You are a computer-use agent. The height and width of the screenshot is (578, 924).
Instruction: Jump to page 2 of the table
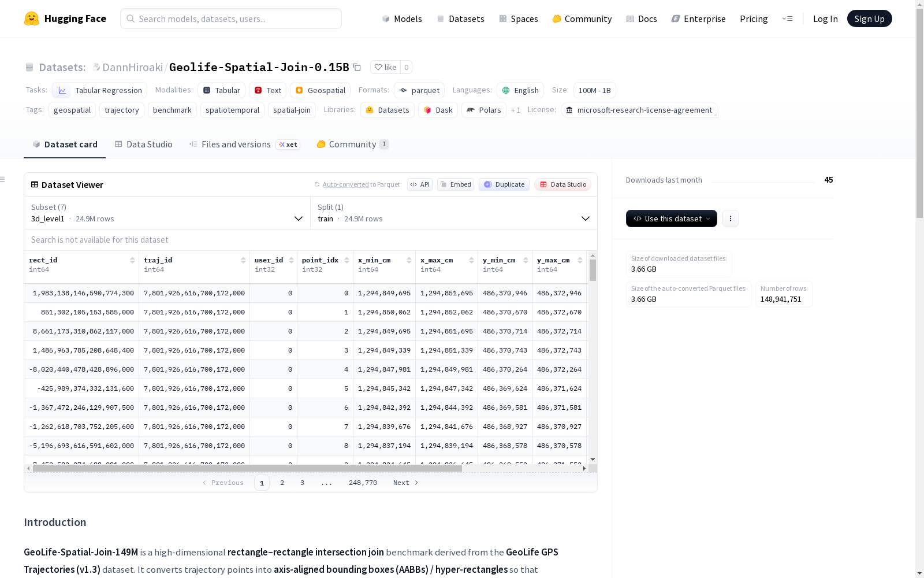pyautogui.click(x=282, y=483)
